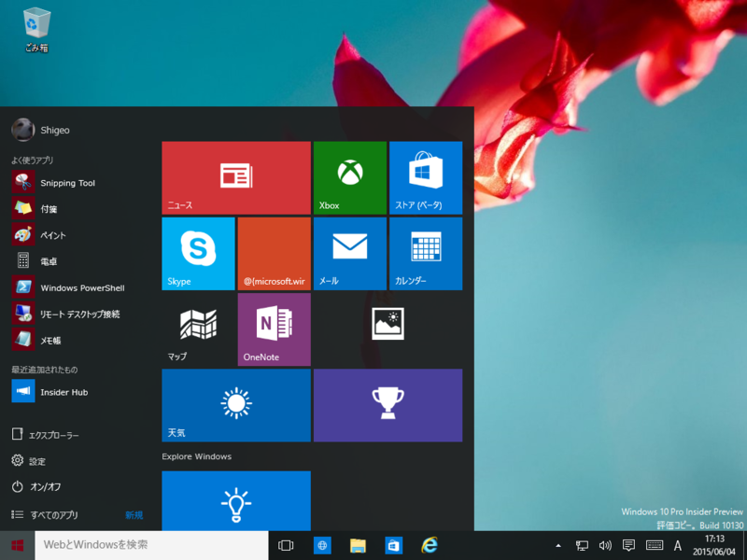The width and height of the screenshot is (747, 560).
Task: Launch Internet Explorer from the taskbar
Action: pyautogui.click(x=430, y=545)
